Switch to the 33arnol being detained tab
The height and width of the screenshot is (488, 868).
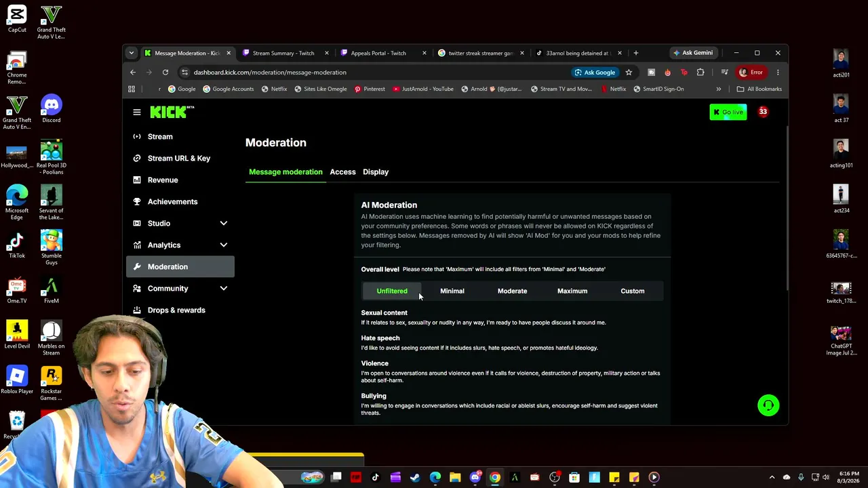(x=578, y=53)
